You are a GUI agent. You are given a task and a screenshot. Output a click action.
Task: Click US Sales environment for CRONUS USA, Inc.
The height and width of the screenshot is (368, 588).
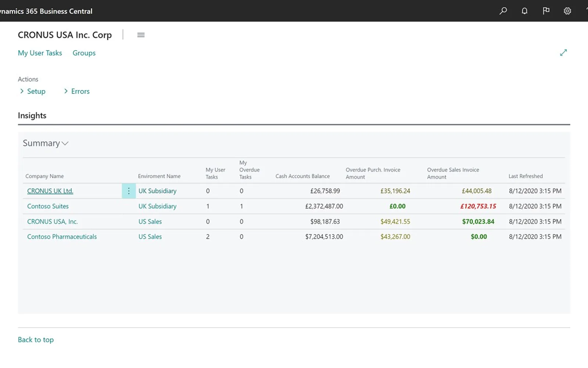(150, 222)
